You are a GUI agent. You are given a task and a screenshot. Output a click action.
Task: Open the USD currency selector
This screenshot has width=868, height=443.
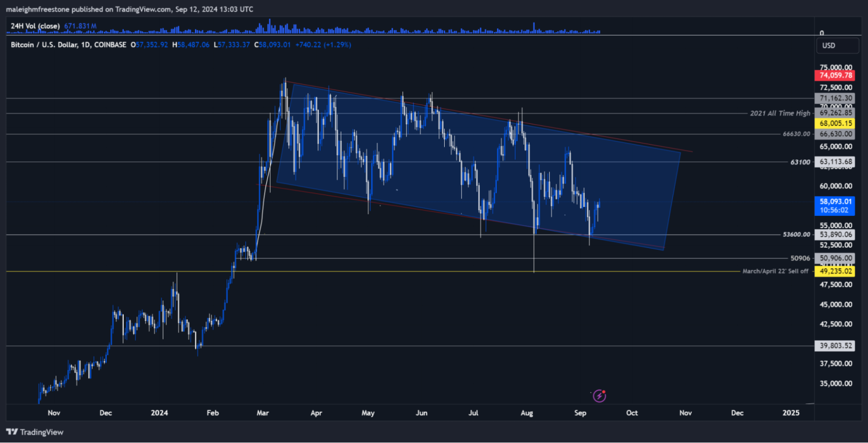point(837,46)
